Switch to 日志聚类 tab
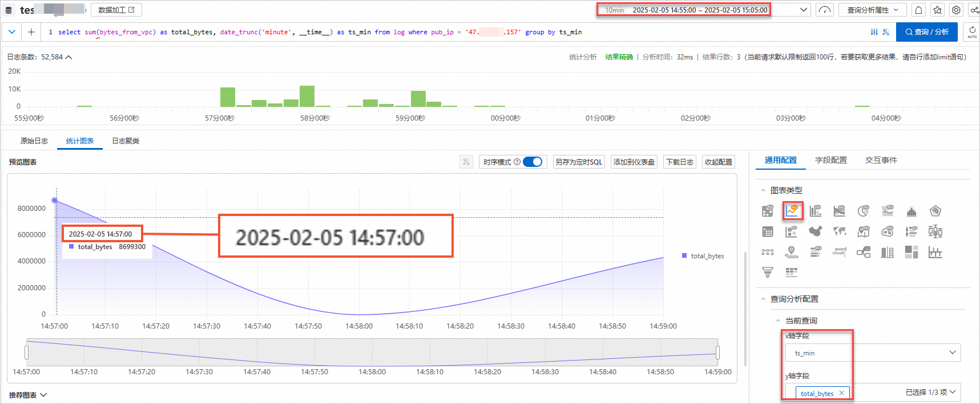Image resolution: width=980 pixels, height=404 pixels. [x=126, y=141]
